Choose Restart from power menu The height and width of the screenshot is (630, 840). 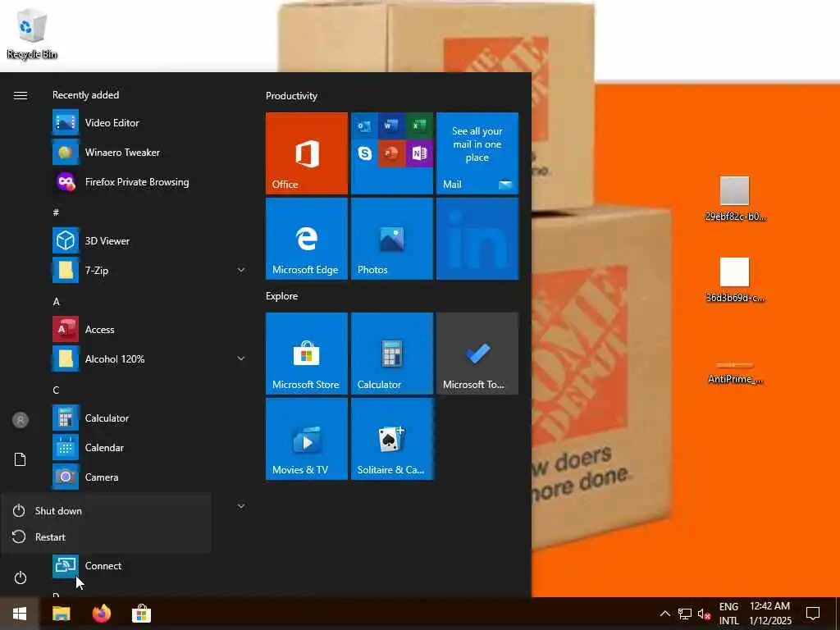(x=106, y=537)
